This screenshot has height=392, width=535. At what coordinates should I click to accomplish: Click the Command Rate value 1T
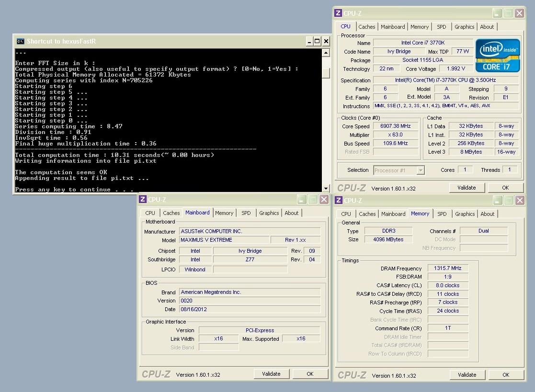448,328
